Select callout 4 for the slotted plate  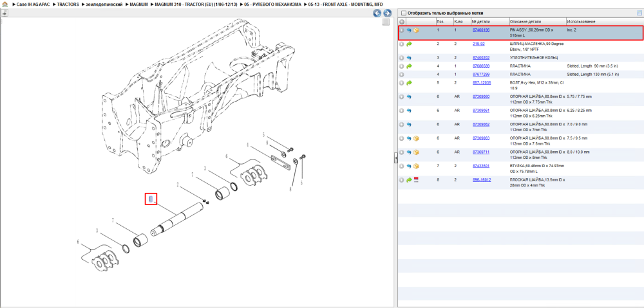click(248, 145)
